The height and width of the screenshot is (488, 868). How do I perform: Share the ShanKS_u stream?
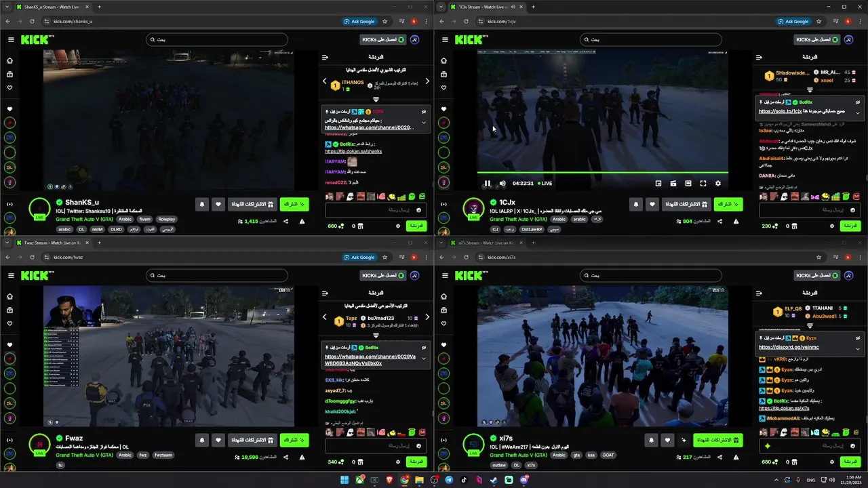(x=285, y=221)
